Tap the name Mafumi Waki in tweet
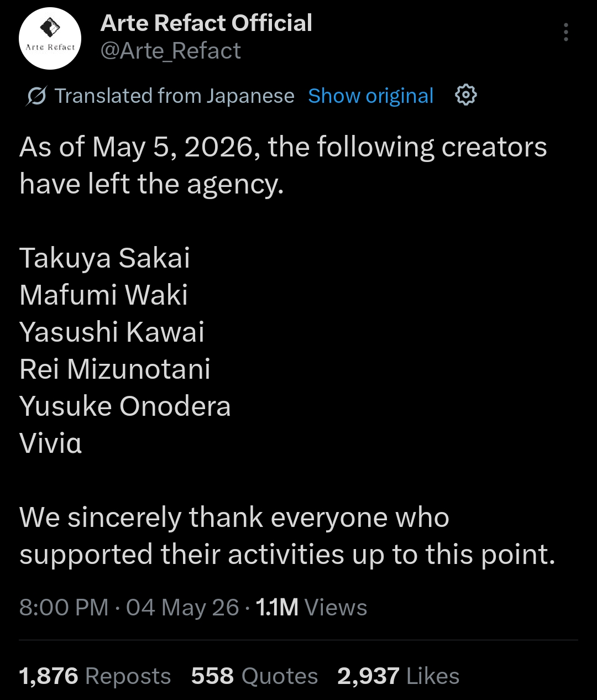The image size is (597, 700). pos(103,295)
